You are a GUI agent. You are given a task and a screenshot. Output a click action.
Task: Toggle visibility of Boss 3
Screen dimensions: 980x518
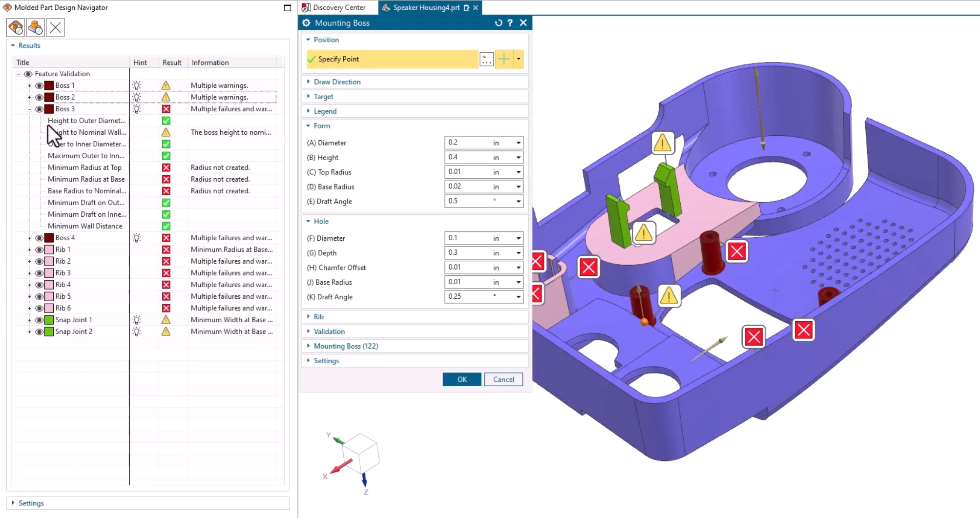[40, 109]
